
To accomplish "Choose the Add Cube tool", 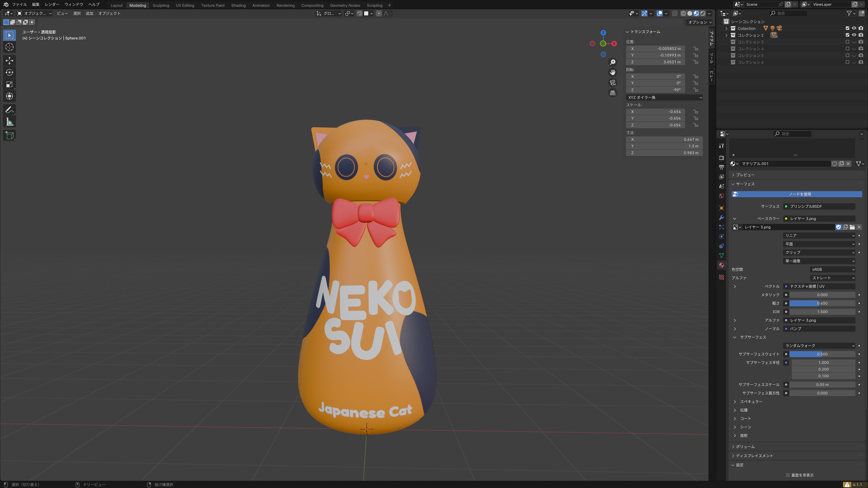I will coord(9,135).
